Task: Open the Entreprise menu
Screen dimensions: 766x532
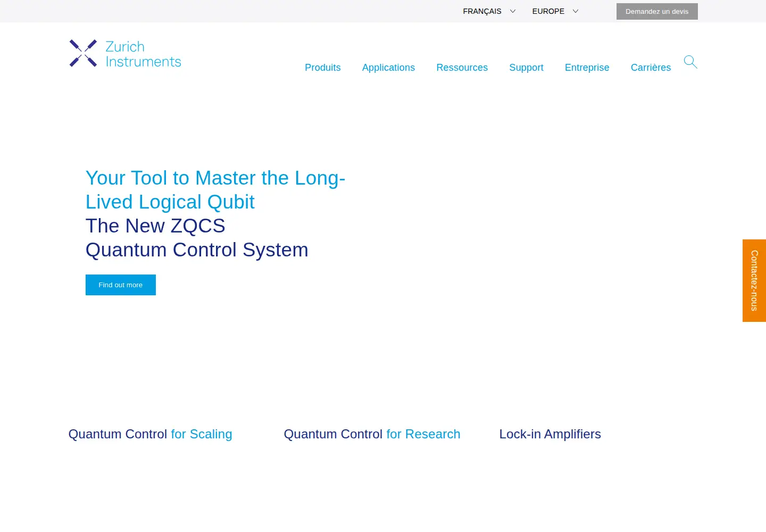Action: [x=587, y=68]
